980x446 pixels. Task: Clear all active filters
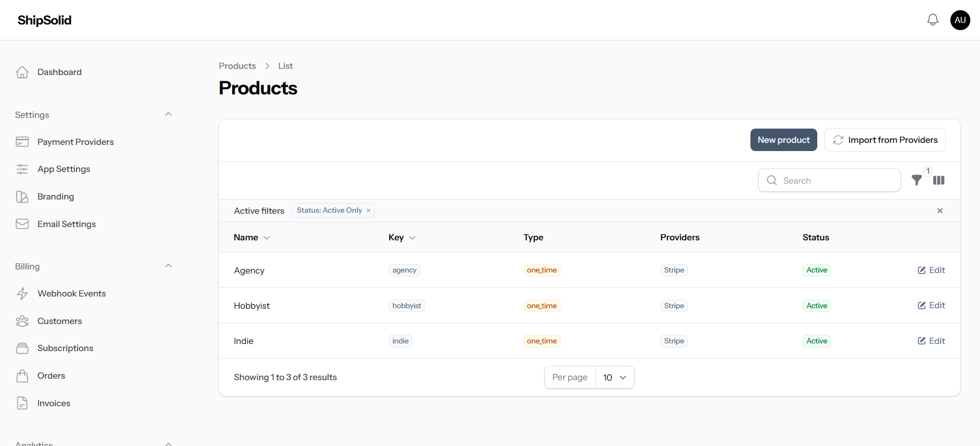tap(940, 211)
